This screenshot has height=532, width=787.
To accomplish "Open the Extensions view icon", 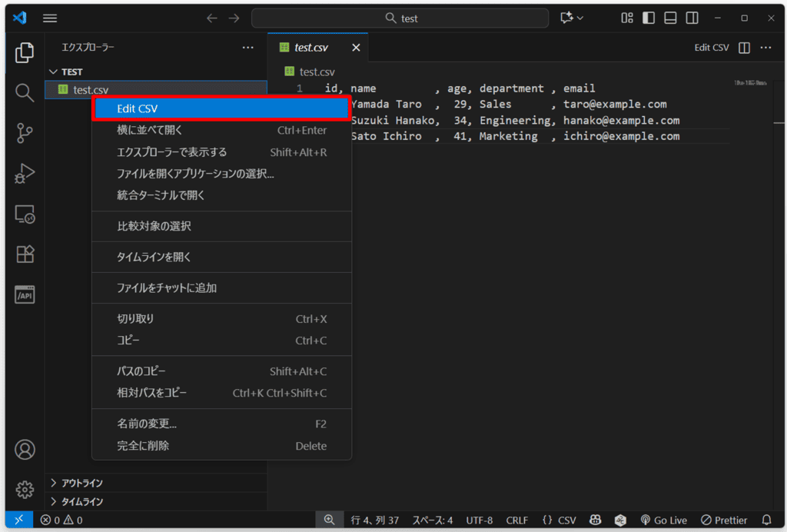I will (x=25, y=254).
